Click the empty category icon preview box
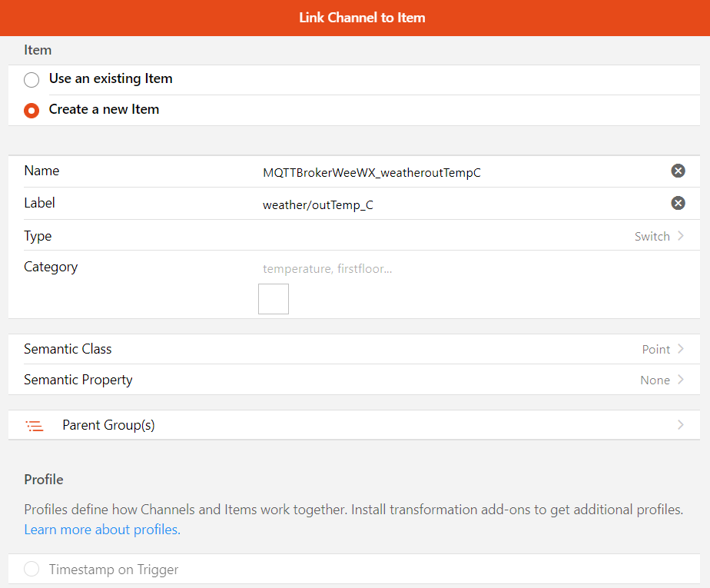710x588 pixels. pyautogui.click(x=274, y=299)
